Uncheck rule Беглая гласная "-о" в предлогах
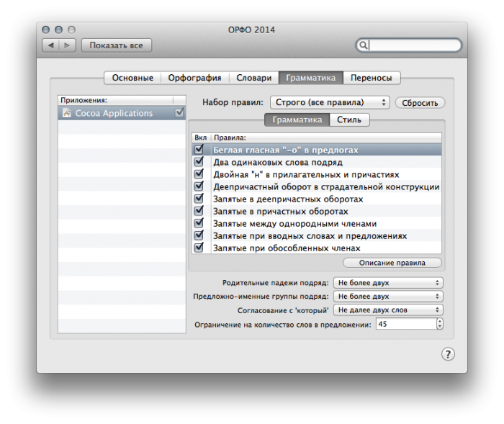The height and width of the screenshot is (424, 504). [x=199, y=149]
